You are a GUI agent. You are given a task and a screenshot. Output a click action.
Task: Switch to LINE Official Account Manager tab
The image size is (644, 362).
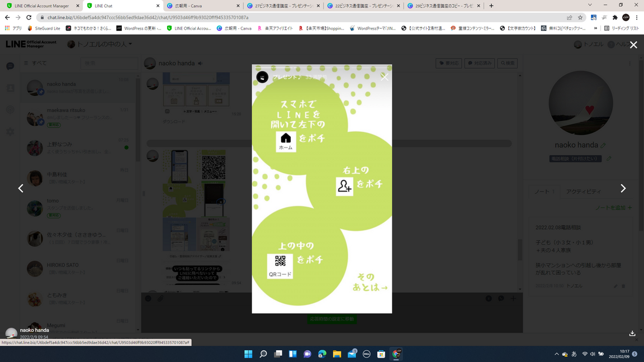pyautogui.click(x=41, y=6)
